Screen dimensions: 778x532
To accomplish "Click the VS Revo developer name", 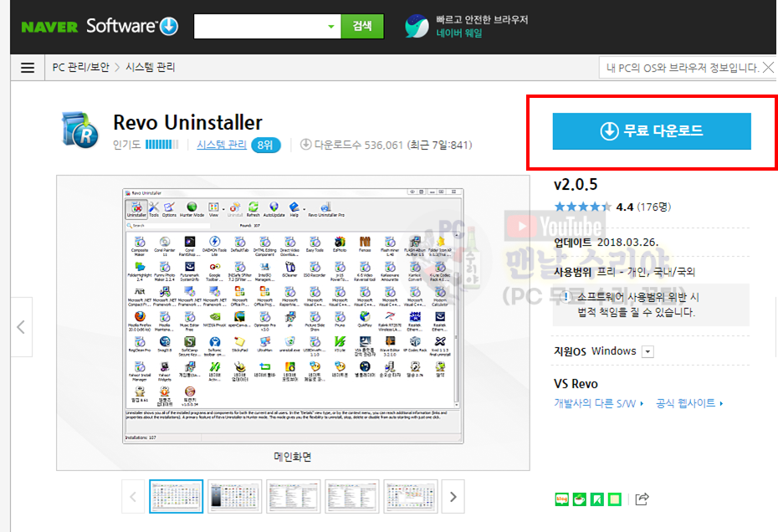I will pos(576,384).
